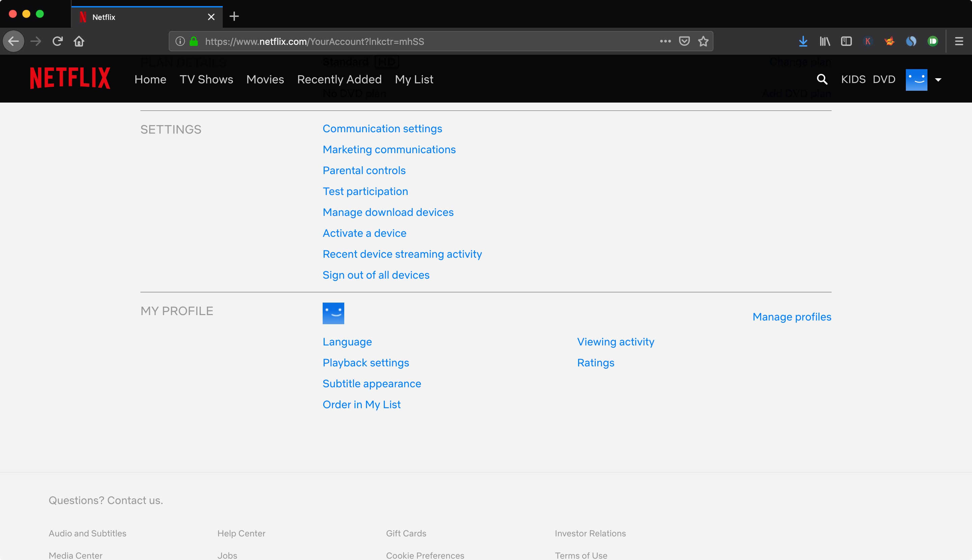The height and width of the screenshot is (560, 972).
Task: Open Investor Relations footer link
Action: (590, 533)
